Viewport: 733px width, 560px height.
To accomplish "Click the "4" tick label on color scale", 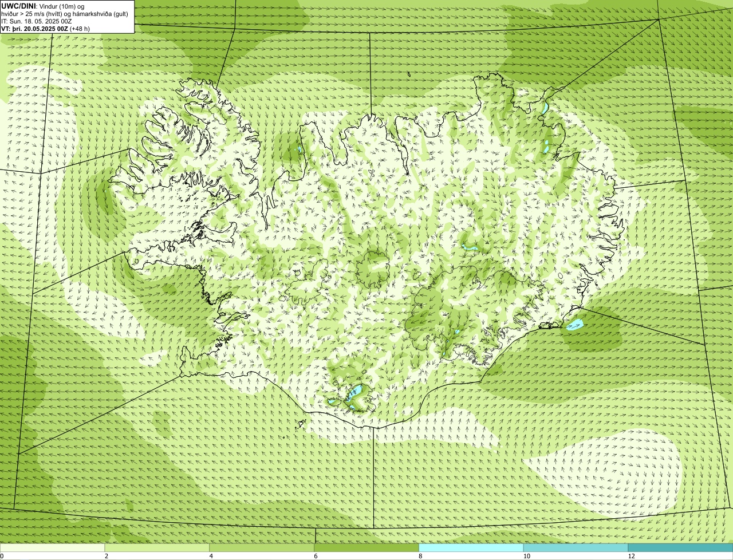I will (211, 556).
